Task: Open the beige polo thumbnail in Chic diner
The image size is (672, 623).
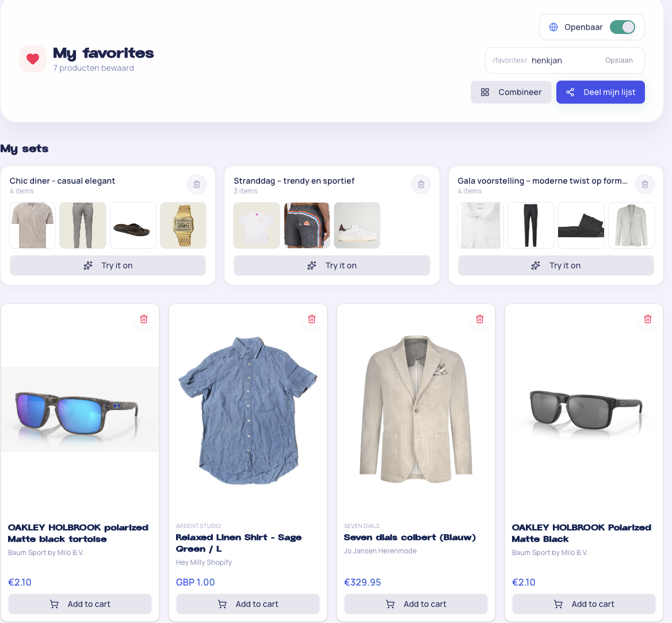Action: click(x=33, y=226)
